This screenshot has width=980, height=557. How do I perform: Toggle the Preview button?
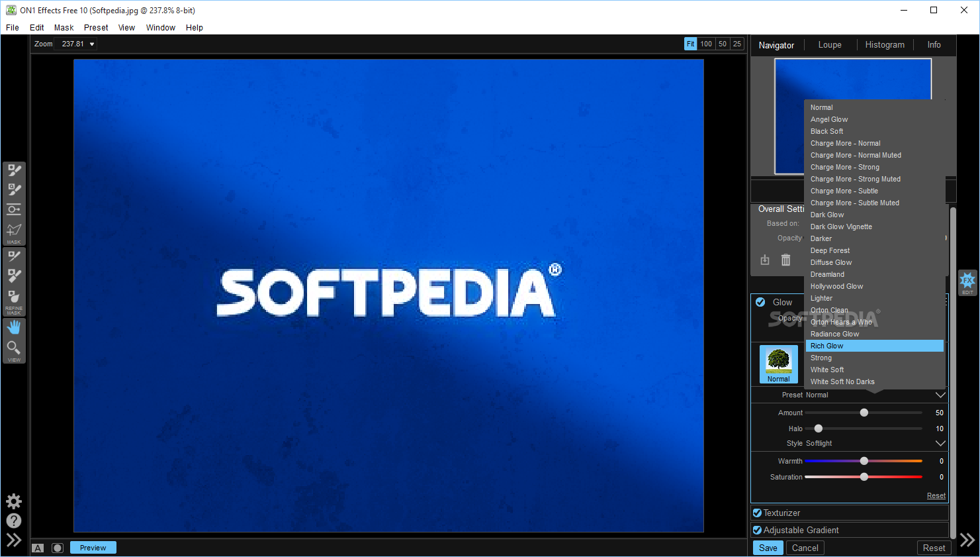click(93, 548)
